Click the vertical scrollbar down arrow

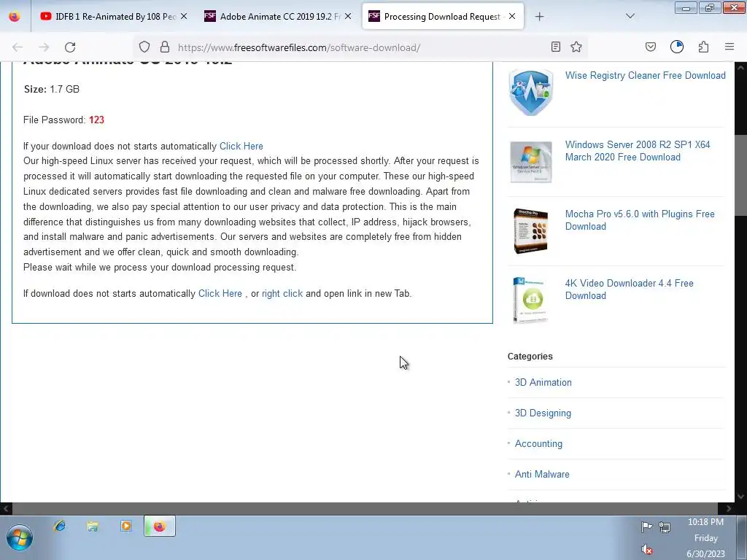pos(741,496)
